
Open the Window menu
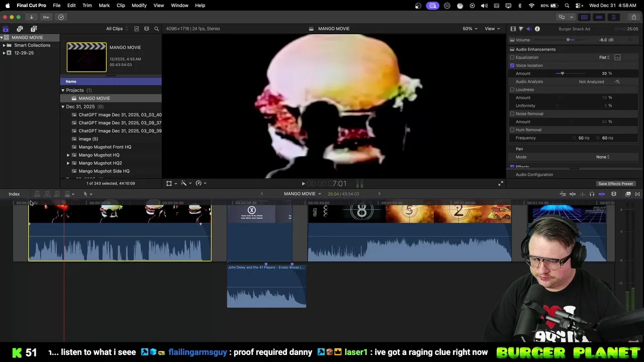(180, 6)
